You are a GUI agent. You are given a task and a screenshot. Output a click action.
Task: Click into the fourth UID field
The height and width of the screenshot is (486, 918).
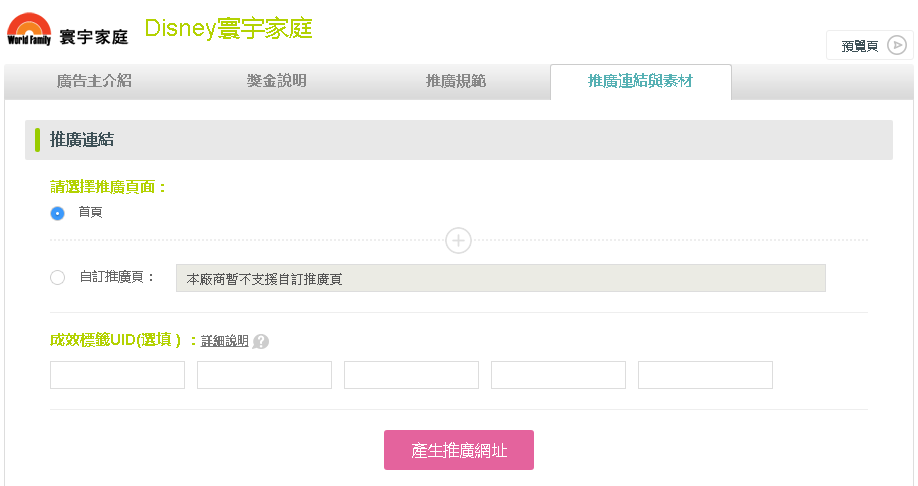[558, 375]
